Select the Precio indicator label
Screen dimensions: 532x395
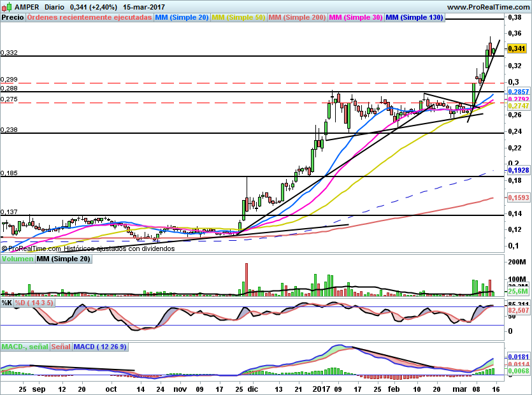point(13,17)
